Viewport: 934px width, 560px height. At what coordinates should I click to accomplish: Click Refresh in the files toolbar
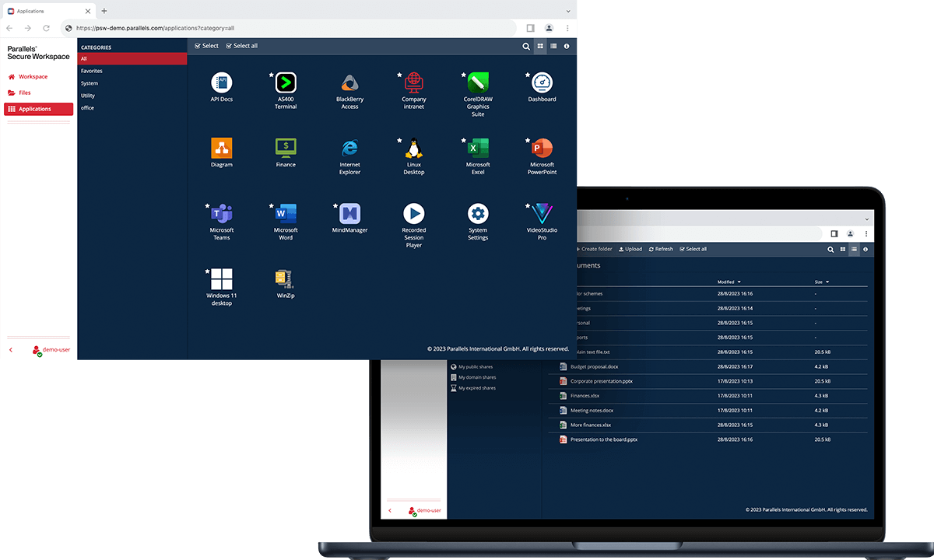[x=661, y=250]
